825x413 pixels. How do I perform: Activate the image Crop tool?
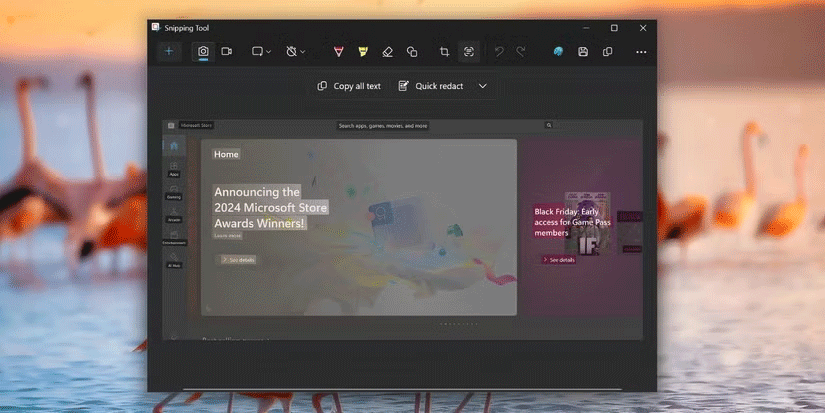pos(444,52)
